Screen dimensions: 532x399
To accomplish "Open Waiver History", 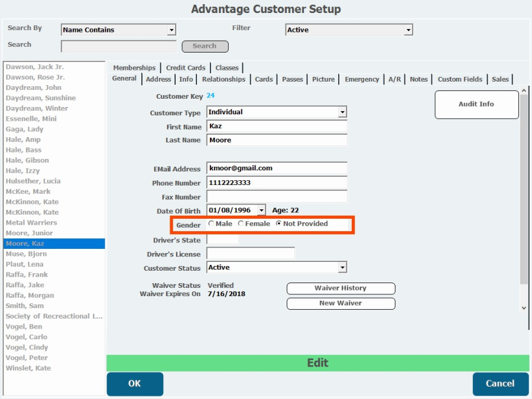I will tap(340, 288).
